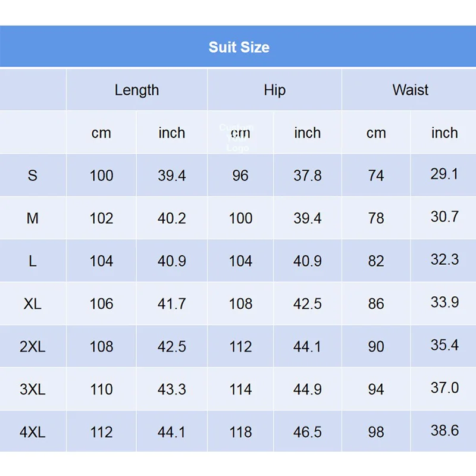Viewport: 476px width, 476px height.
Task: Select the 118 hip cm cell
Action: tap(240, 432)
